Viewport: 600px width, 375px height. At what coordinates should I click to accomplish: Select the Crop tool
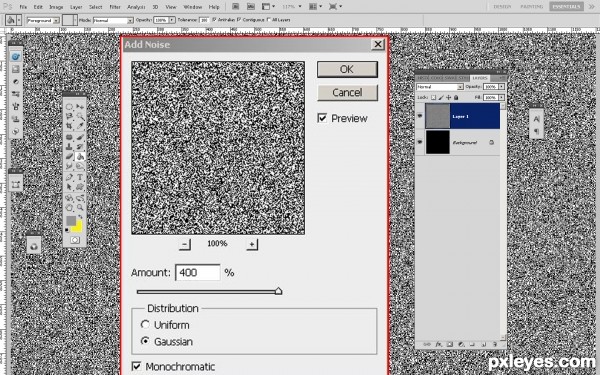pyautogui.click(x=69, y=126)
